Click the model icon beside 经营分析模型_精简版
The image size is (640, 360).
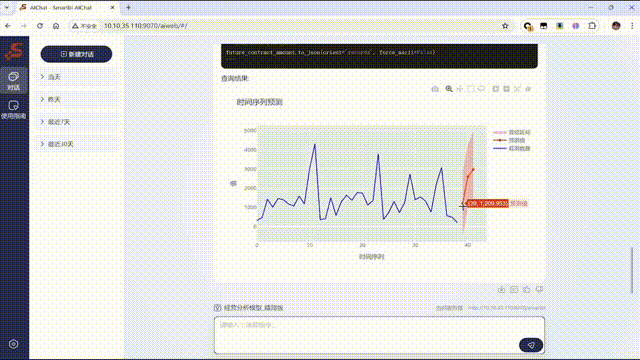[x=218, y=308]
